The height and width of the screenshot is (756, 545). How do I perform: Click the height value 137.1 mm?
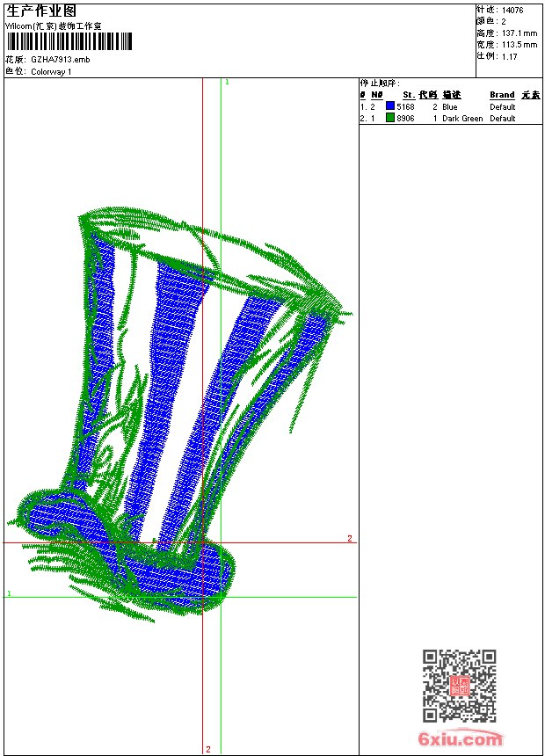pyautogui.click(x=519, y=33)
